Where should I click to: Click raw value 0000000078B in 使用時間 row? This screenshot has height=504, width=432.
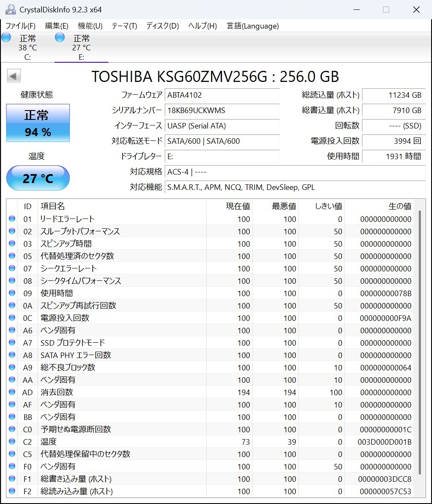coord(386,294)
